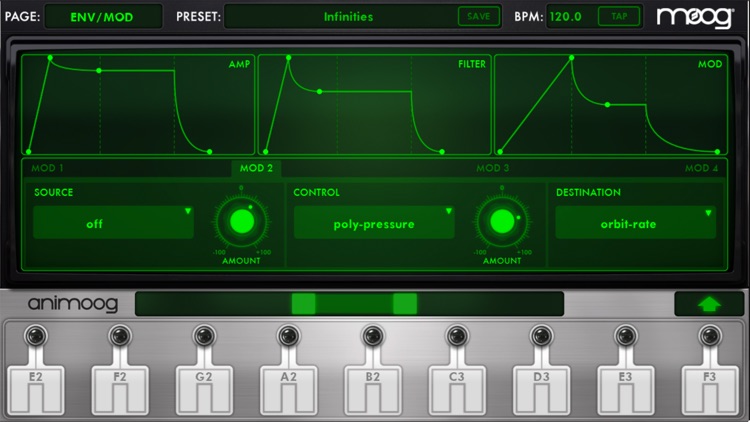Select the round knob above the C3 key
Viewport: 750px width, 422px height.
pyautogui.click(x=457, y=336)
